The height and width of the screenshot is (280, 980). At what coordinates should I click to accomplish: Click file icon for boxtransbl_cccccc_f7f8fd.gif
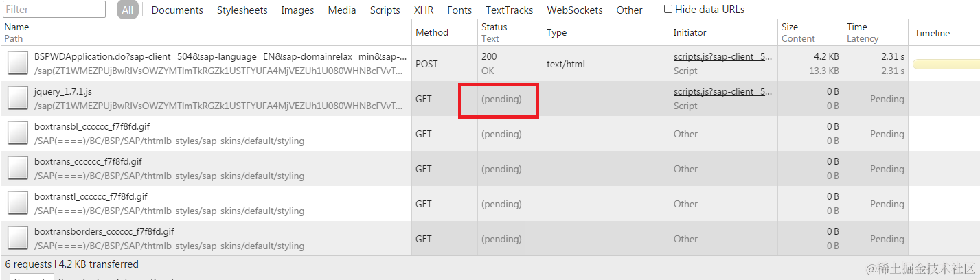point(17,134)
